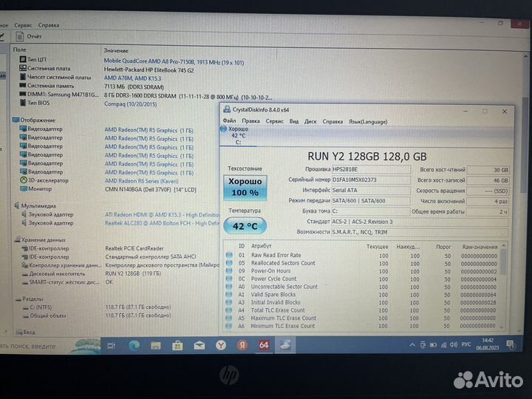Viewport: 532px width, 399px height.
Task: Click the Значение column header in AIDA64
Action: (x=116, y=50)
